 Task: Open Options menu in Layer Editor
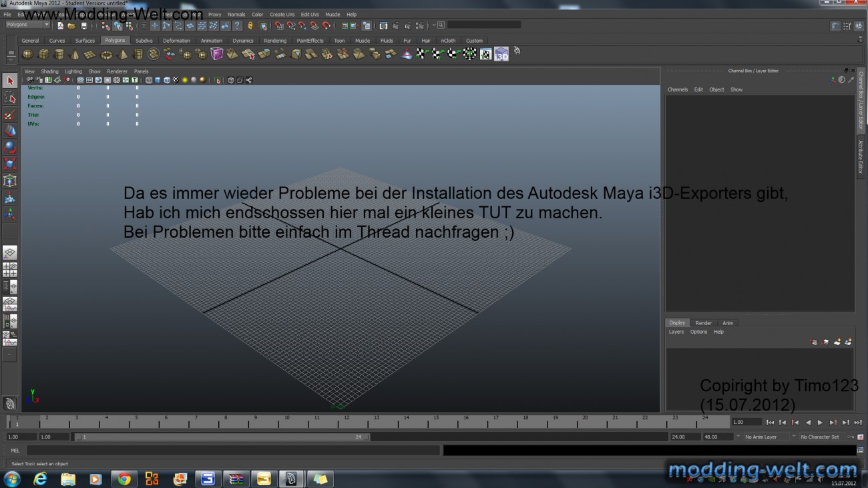(x=698, y=332)
